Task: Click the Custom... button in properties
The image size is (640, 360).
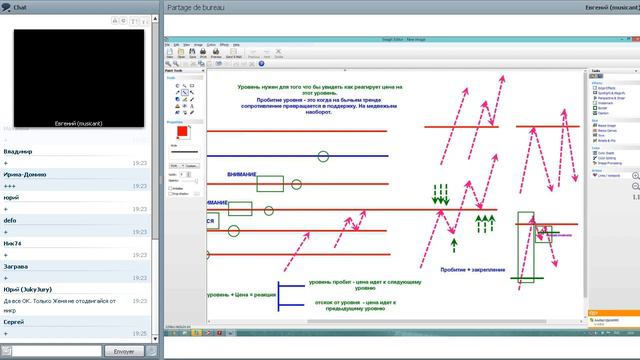Action: click(x=192, y=166)
